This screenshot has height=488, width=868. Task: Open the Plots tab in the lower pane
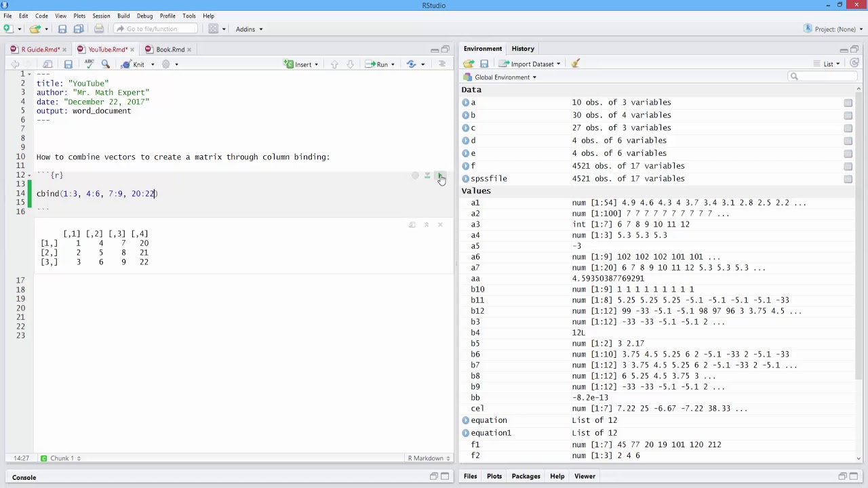[x=494, y=476]
